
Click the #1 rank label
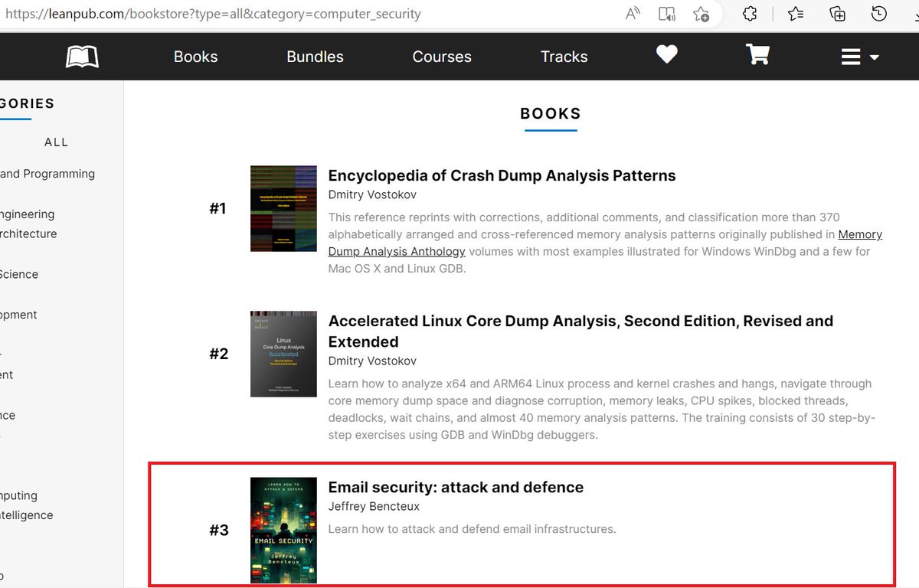(x=218, y=208)
